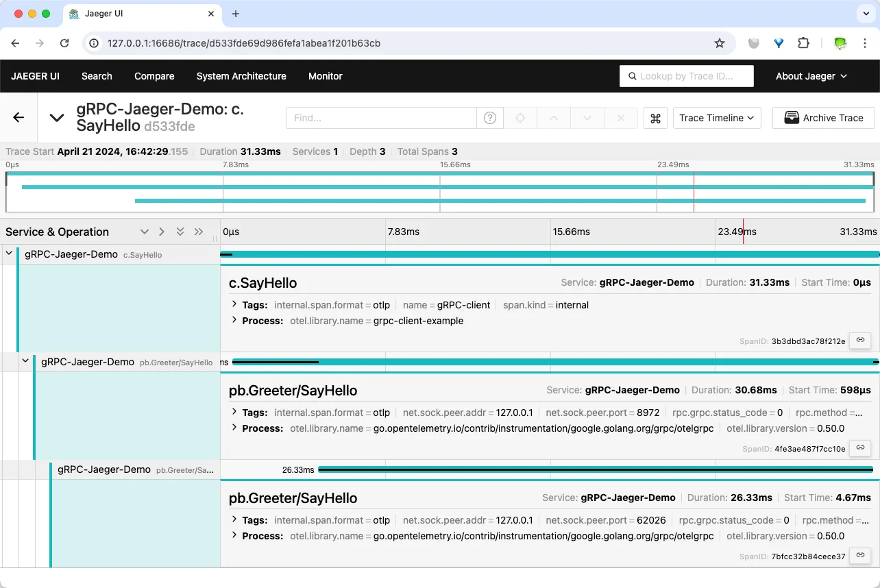880x588 pixels.
Task: Copy link icon next to SpanID 4fe3ae487f7cc10e
Action: pos(860,448)
